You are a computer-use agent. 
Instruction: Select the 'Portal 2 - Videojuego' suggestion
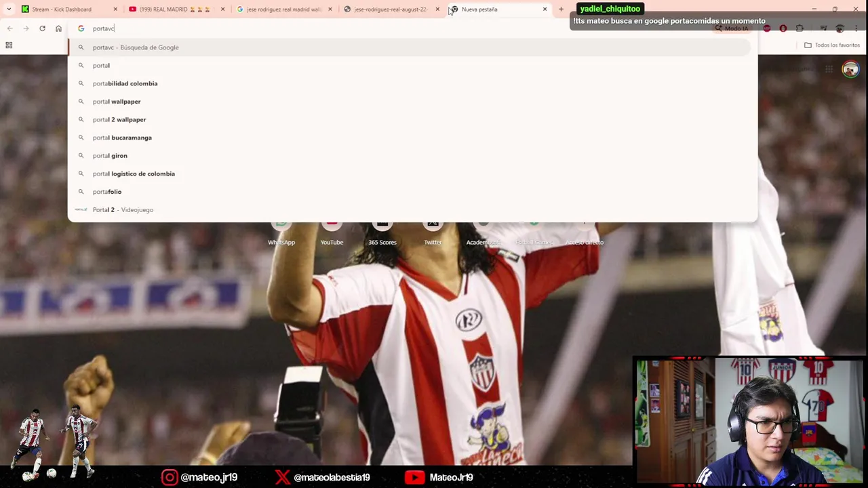click(412, 209)
